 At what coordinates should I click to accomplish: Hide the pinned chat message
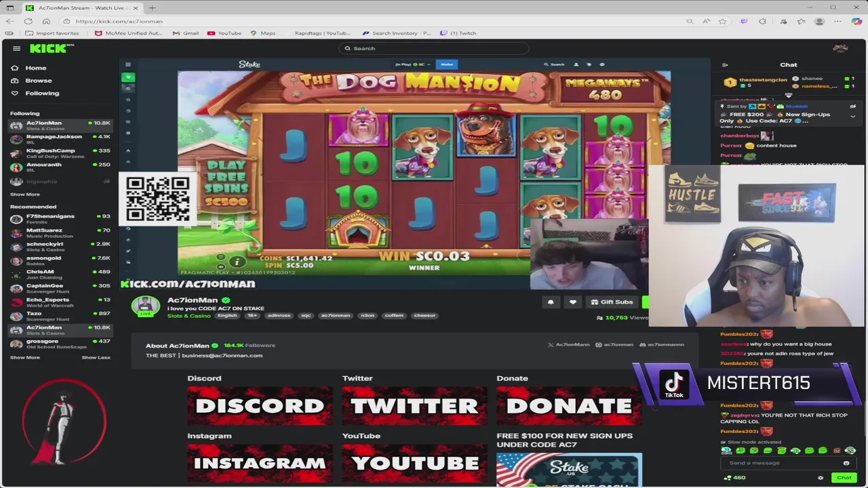pyautogui.click(x=852, y=106)
